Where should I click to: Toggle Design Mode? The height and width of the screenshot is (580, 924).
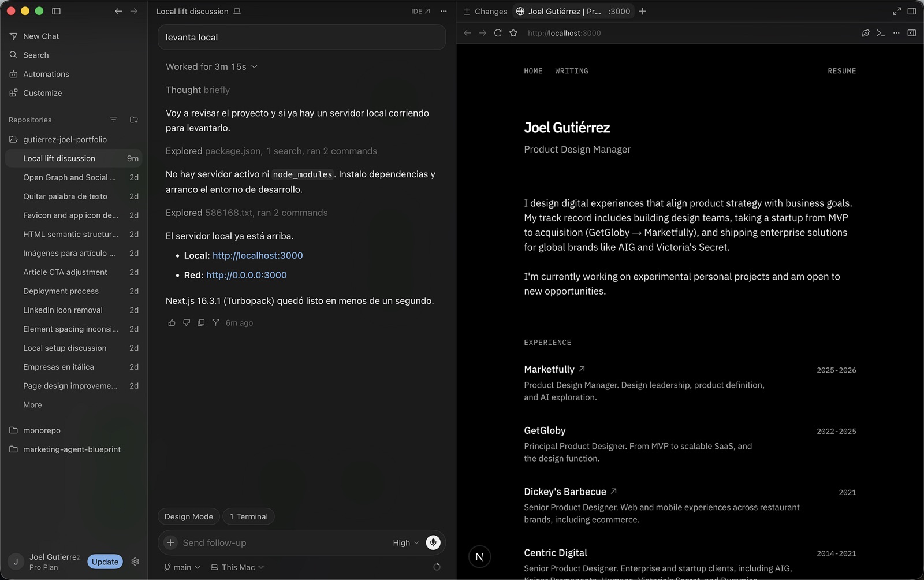[x=189, y=516]
